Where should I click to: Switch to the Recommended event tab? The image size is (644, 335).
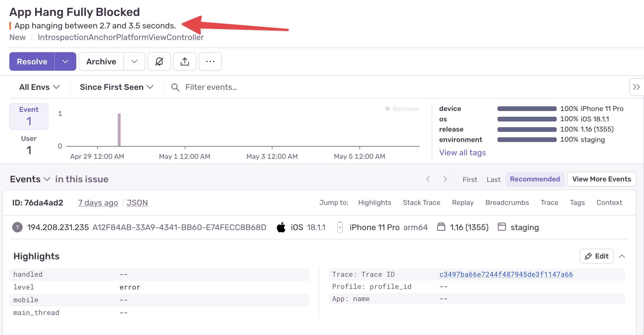pos(535,179)
